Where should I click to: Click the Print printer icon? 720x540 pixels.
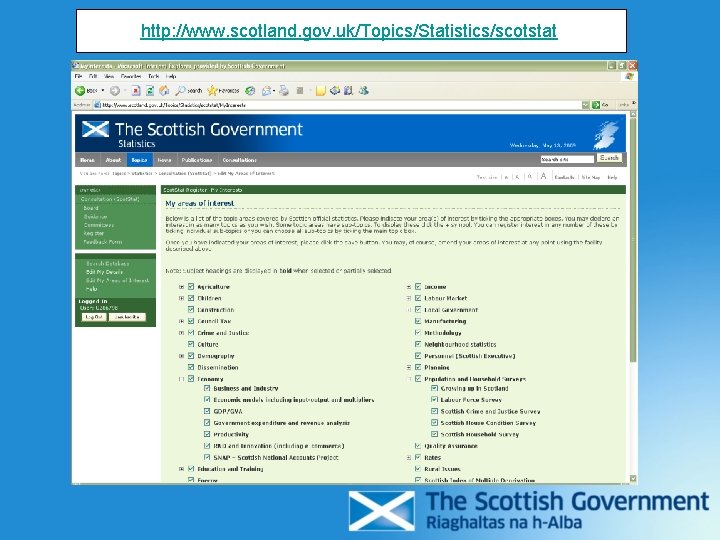pos(284,91)
